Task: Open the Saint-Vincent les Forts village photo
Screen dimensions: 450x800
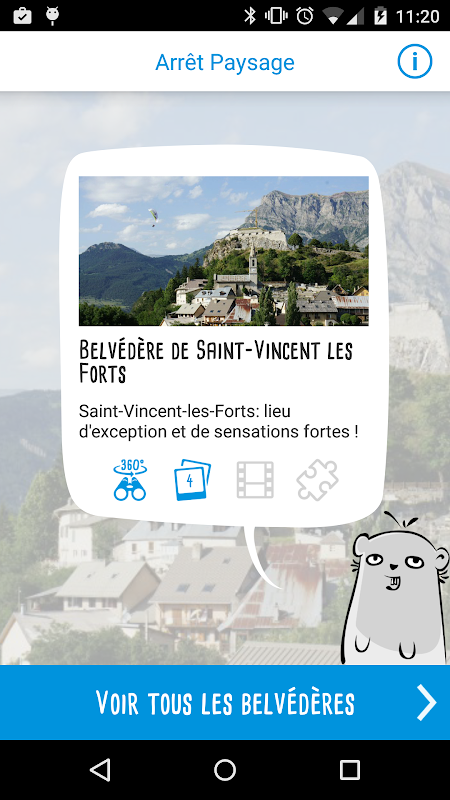Action: click(x=223, y=251)
